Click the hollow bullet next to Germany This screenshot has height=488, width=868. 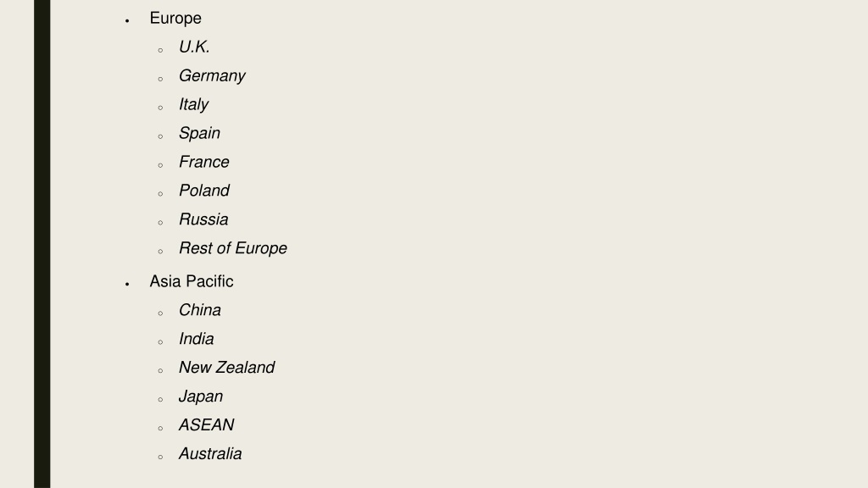160,79
